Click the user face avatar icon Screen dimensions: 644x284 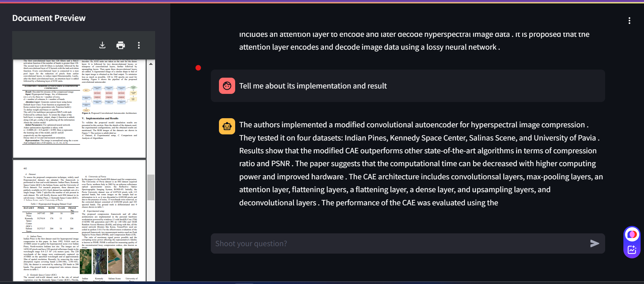click(227, 86)
